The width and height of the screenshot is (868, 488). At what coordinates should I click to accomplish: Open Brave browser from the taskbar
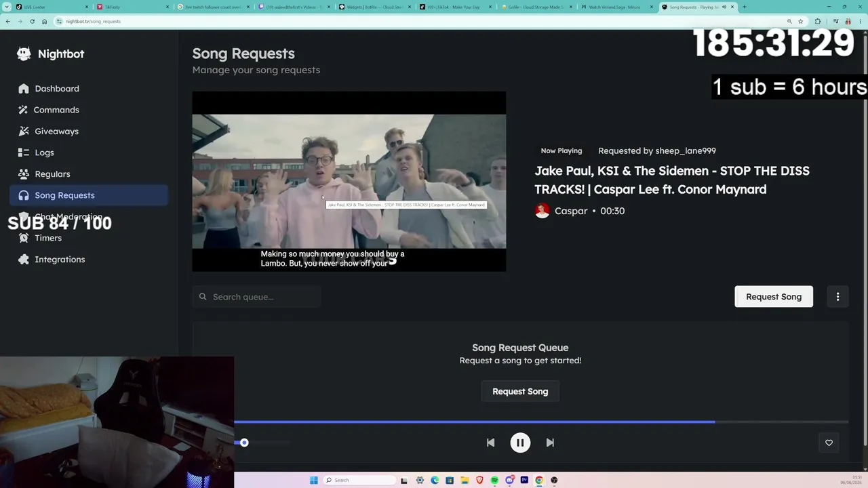point(479,480)
